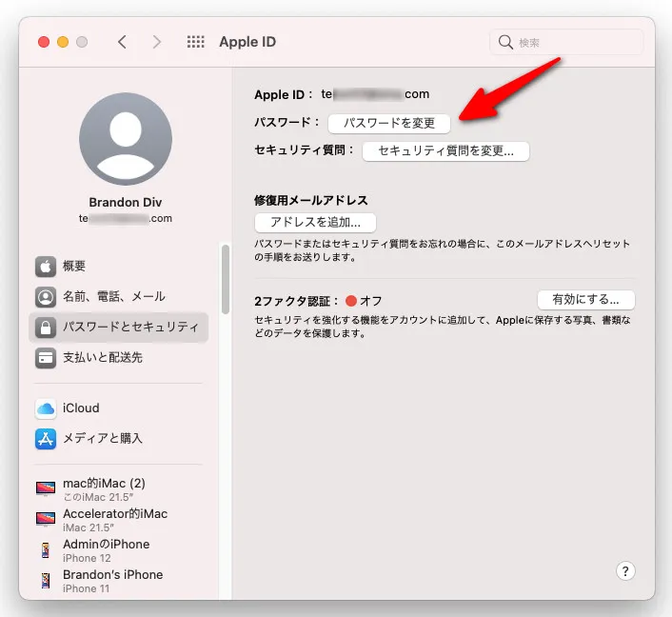Open メディアと購入 sidebar item
Image resolution: width=672 pixels, height=617 pixels.
click(118, 439)
